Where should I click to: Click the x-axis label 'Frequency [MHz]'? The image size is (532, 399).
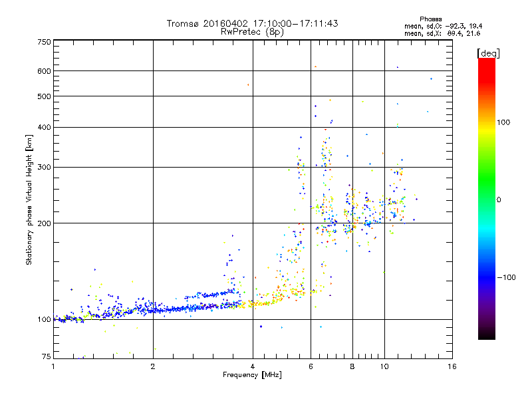pyautogui.click(x=252, y=375)
